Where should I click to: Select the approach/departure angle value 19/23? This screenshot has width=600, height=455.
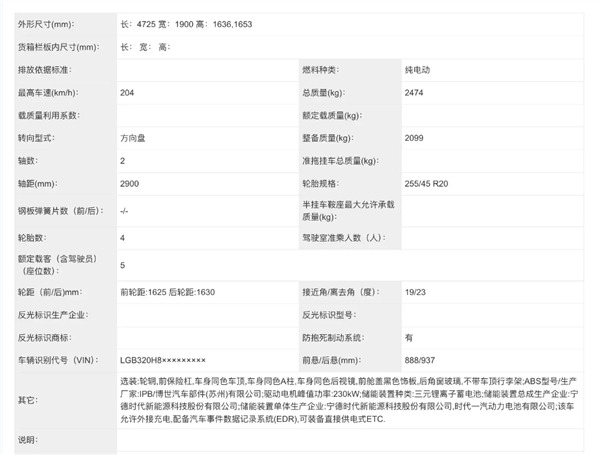click(415, 291)
